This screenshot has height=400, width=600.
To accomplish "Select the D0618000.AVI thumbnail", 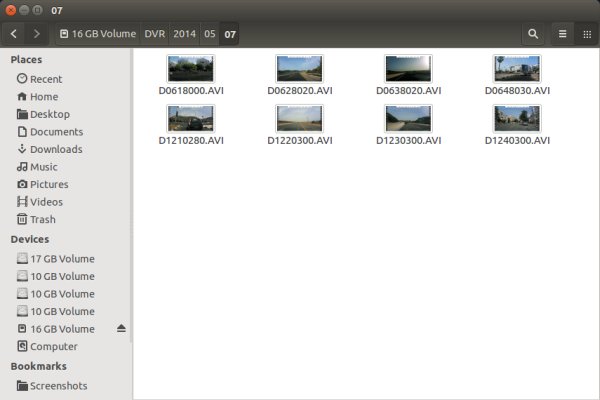I will point(191,69).
